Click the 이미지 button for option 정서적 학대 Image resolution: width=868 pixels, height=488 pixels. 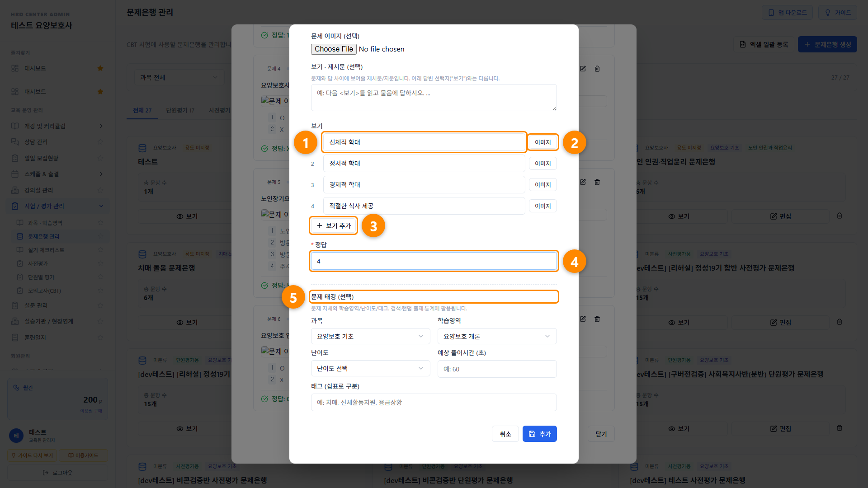click(542, 164)
